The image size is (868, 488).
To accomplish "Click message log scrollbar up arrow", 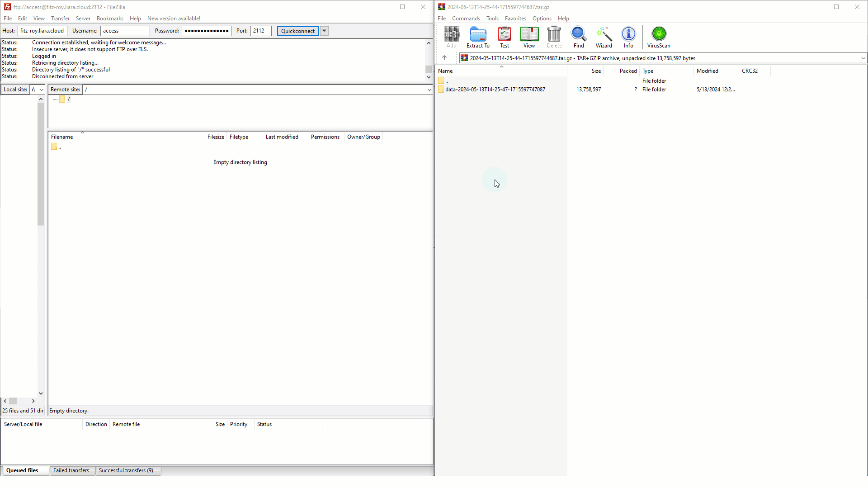I will (x=429, y=43).
